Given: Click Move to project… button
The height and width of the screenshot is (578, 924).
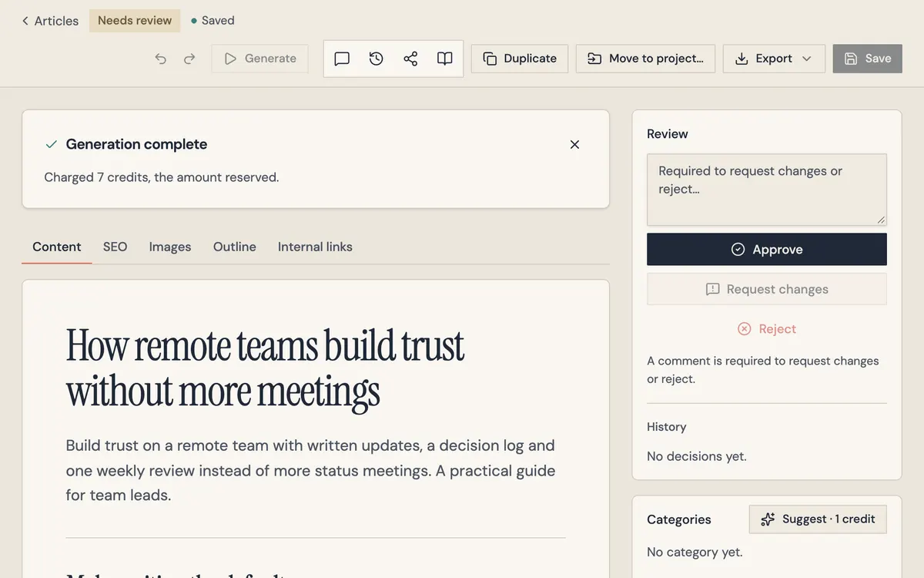Looking at the screenshot, I should point(645,59).
